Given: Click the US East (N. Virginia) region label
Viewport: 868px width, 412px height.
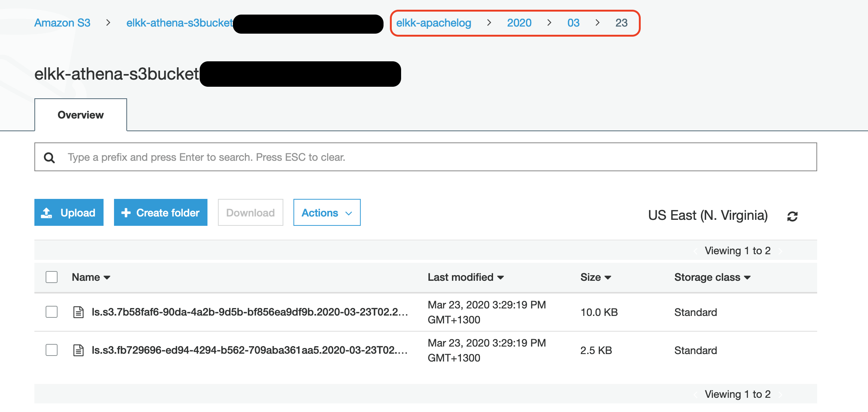Looking at the screenshot, I should click(x=708, y=215).
